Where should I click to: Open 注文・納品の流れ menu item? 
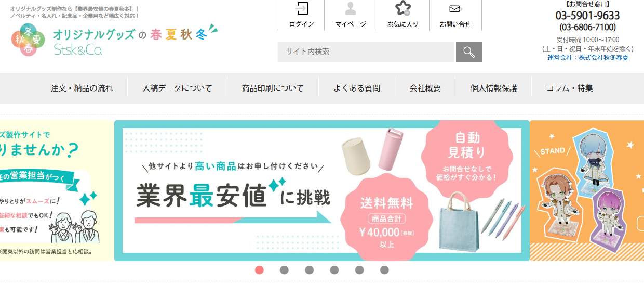pos(82,88)
